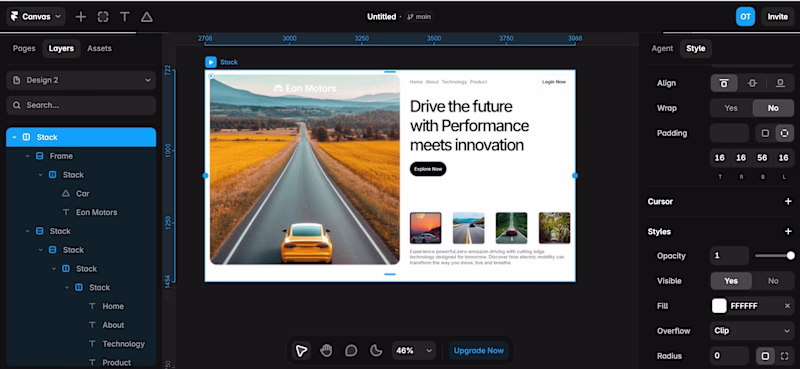Click the white FFFFFF fill swatch
Screen dimensions: 800x369
(719, 306)
